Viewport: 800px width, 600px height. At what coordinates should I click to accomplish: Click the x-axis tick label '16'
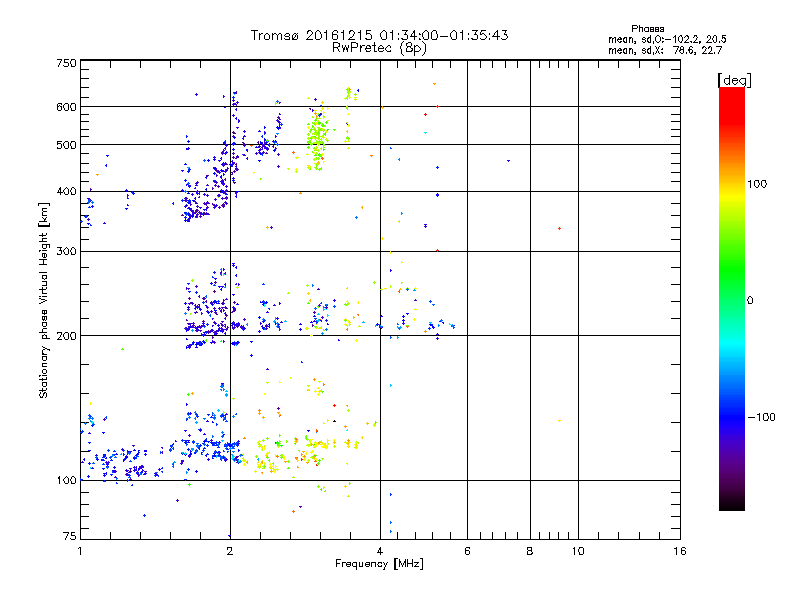(680, 551)
